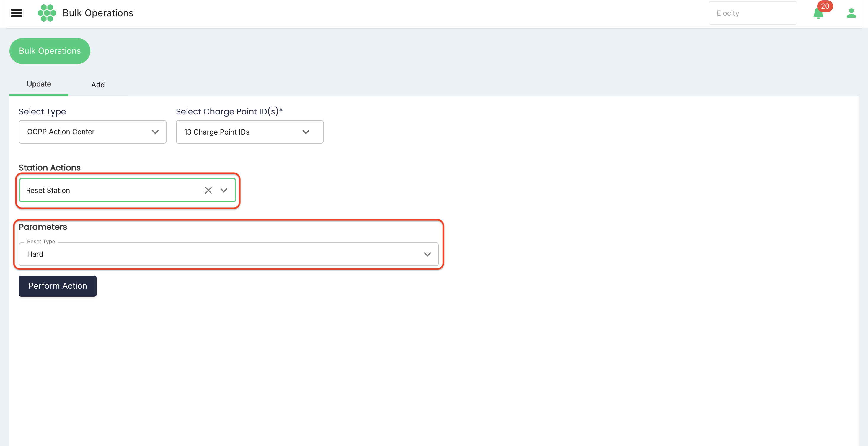Expand the Station Actions dropdown arrow
Screen dimensions: 868x446
pos(224,191)
